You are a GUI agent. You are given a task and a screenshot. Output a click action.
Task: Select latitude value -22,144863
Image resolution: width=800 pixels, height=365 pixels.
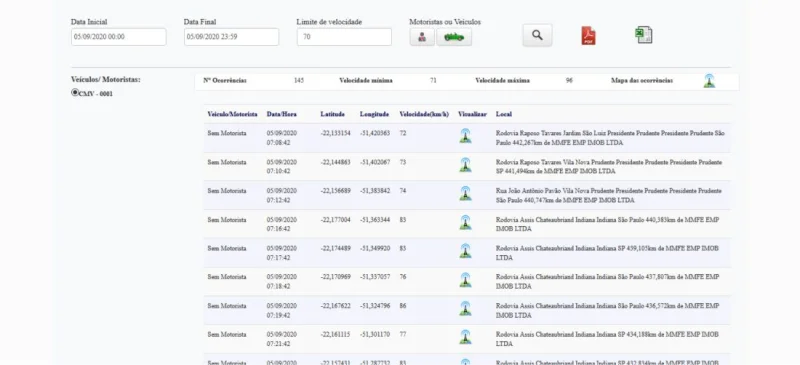click(335, 162)
